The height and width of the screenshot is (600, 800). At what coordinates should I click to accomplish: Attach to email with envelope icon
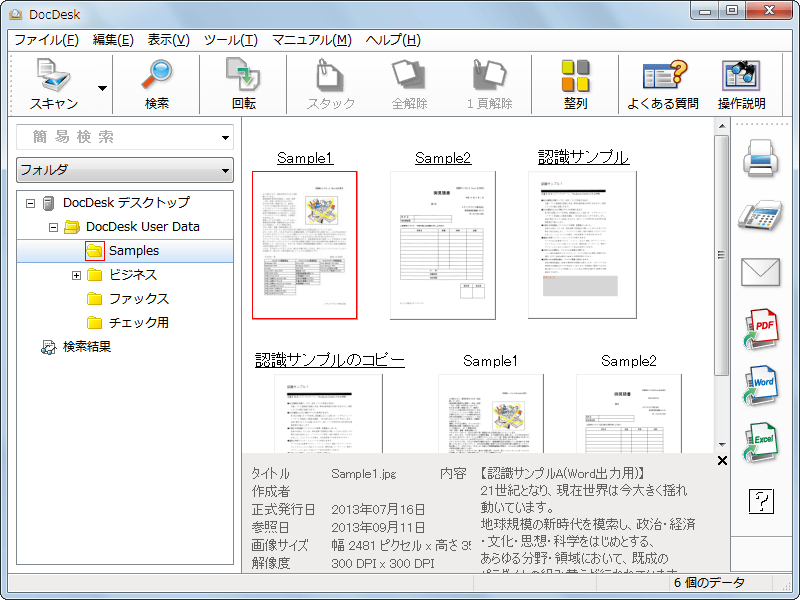pyautogui.click(x=761, y=272)
